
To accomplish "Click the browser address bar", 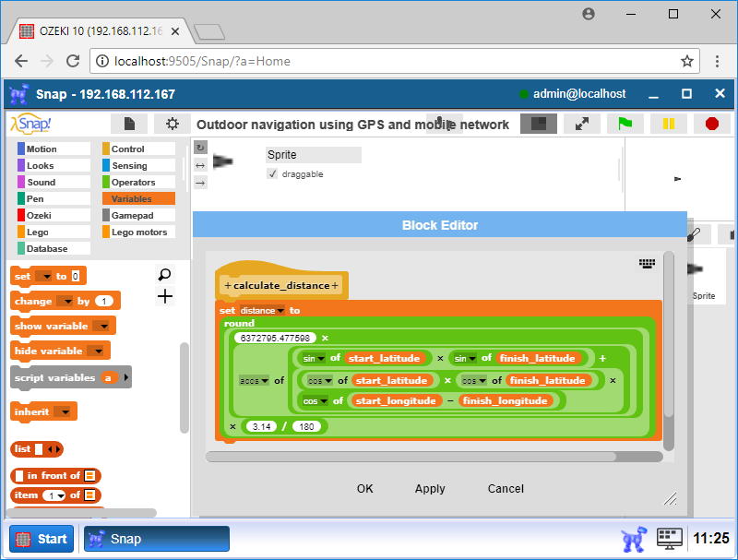I will pos(395,61).
